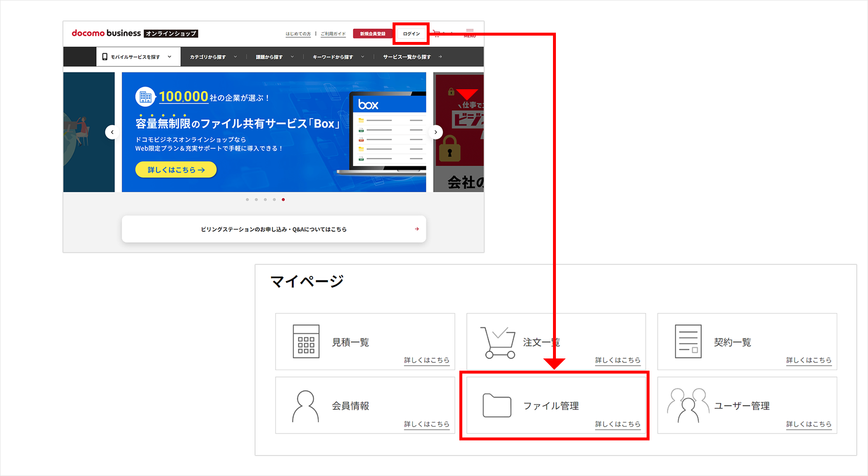The width and height of the screenshot is (868, 476).
Task: Click previous slide arrow on carousel
Action: 112,132
